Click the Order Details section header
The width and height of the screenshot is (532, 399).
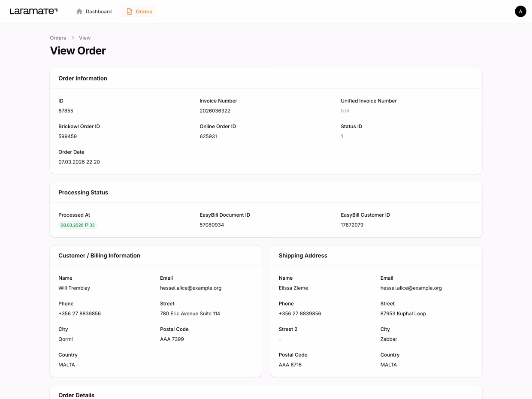point(76,395)
